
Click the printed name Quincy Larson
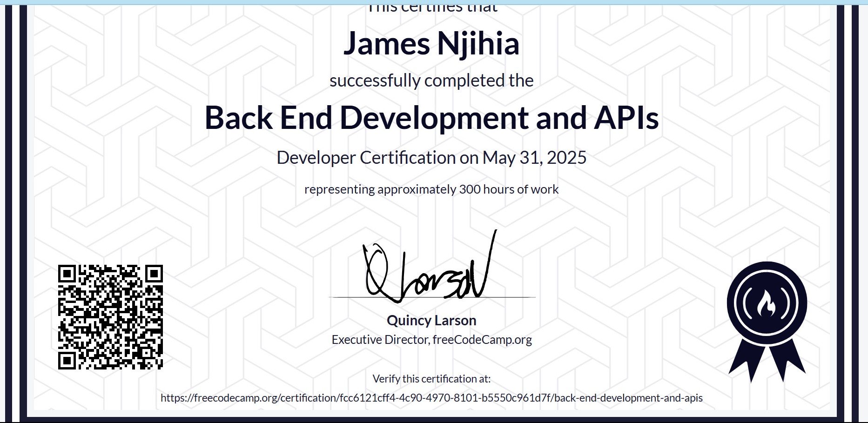[x=431, y=321]
